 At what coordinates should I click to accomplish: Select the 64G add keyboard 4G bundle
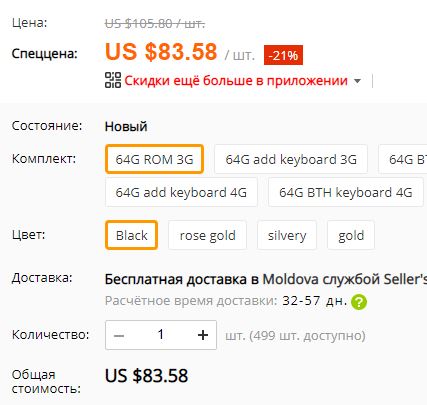(x=181, y=192)
